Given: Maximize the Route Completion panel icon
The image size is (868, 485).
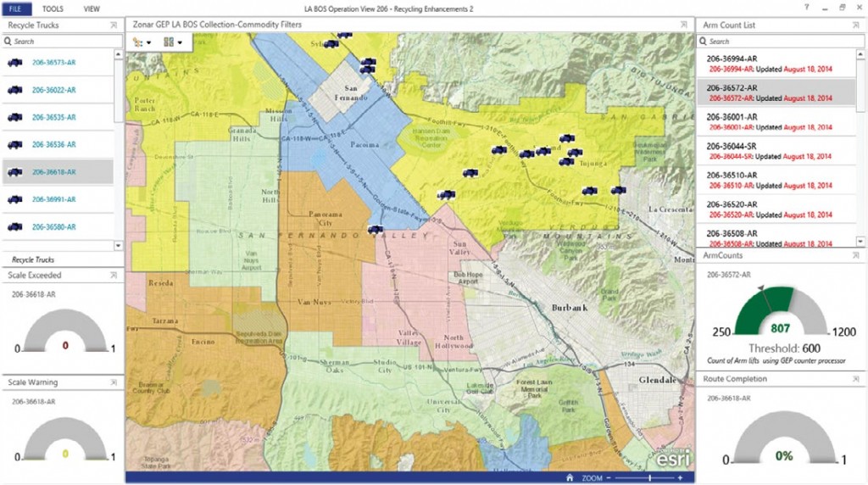Looking at the screenshot, I should coord(856,379).
